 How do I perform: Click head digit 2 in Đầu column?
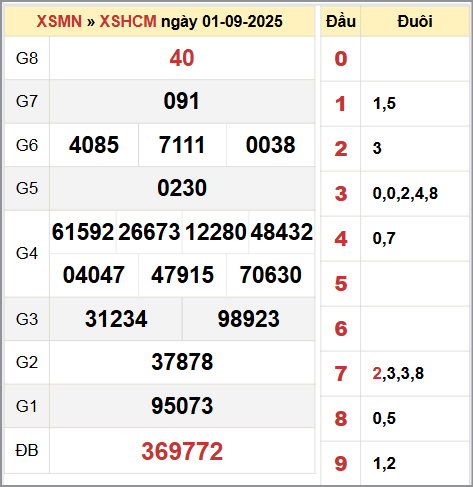coord(341,149)
